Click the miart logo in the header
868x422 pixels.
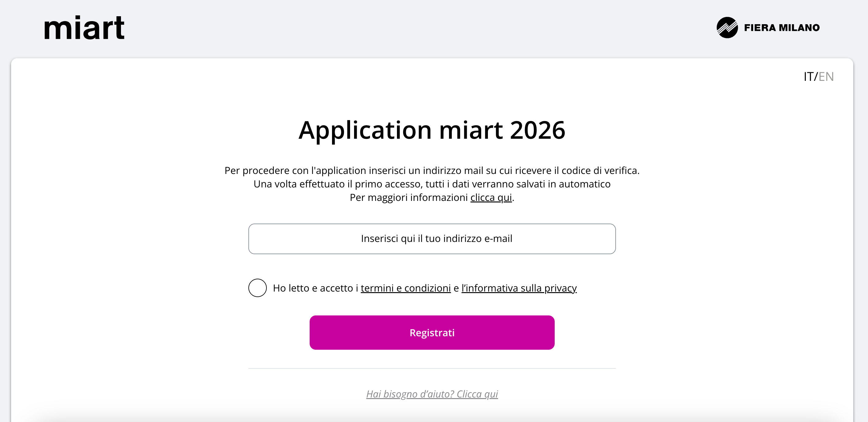pos(84,27)
